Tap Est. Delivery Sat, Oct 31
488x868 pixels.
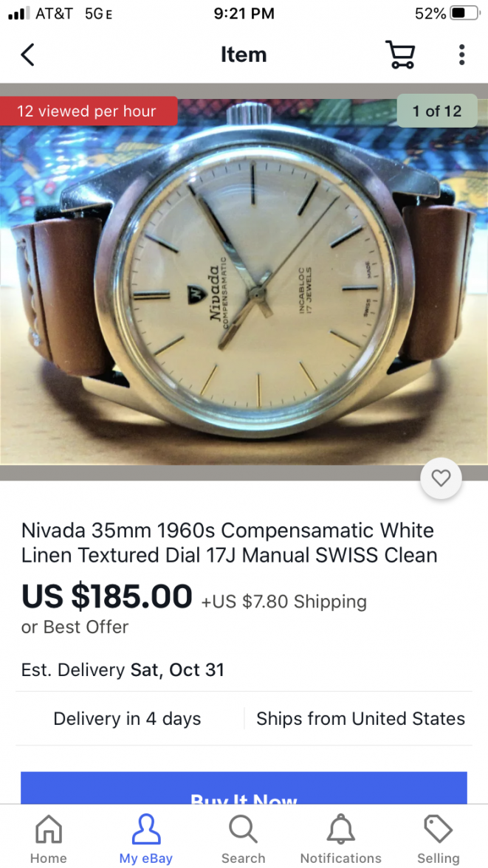click(123, 670)
